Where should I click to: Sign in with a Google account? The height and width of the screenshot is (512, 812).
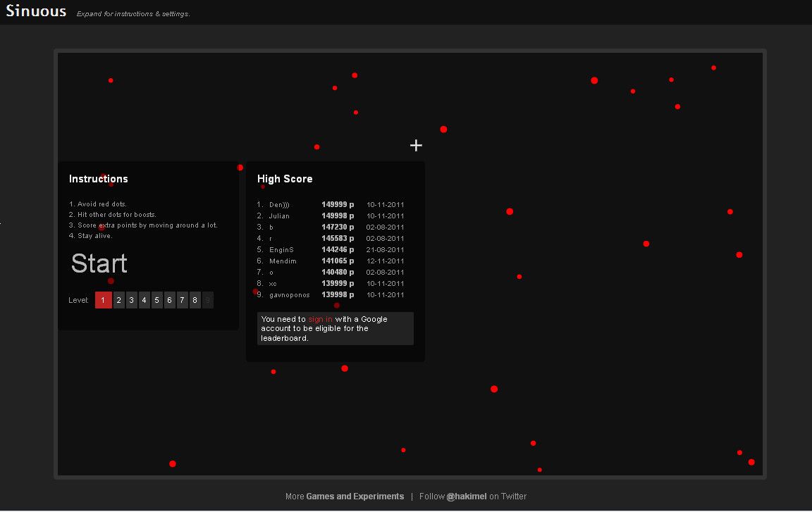(319, 318)
